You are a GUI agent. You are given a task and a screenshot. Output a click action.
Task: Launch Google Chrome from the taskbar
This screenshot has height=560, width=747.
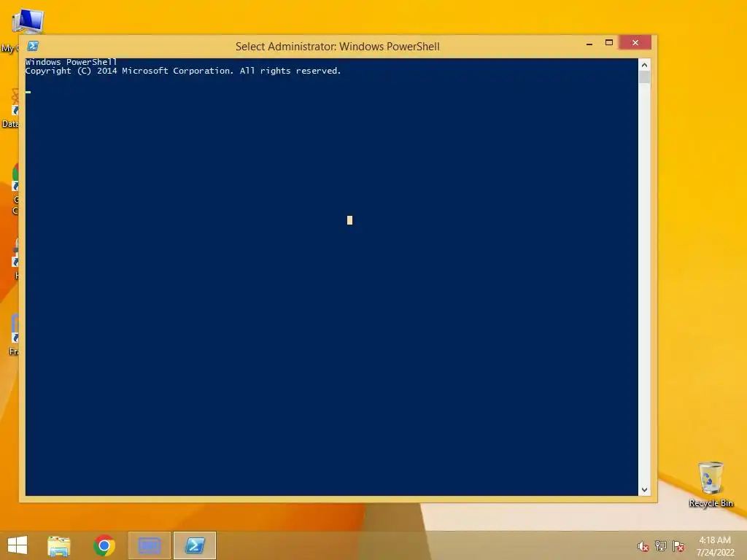[x=104, y=545]
